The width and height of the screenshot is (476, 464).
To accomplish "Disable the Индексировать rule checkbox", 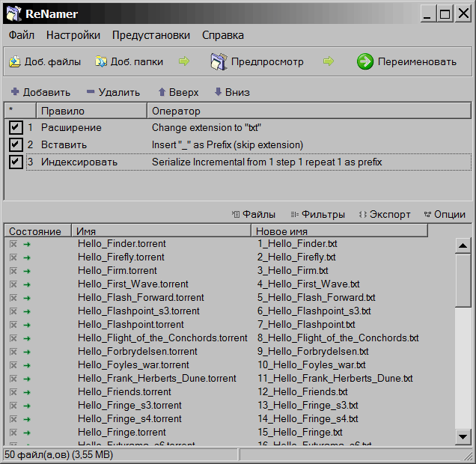I will [16, 162].
